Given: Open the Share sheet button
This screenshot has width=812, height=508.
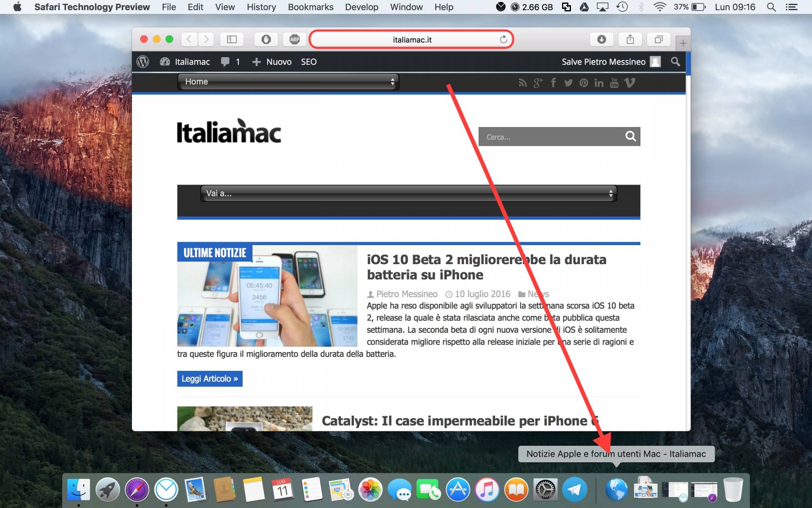Looking at the screenshot, I should (x=630, y=39).
